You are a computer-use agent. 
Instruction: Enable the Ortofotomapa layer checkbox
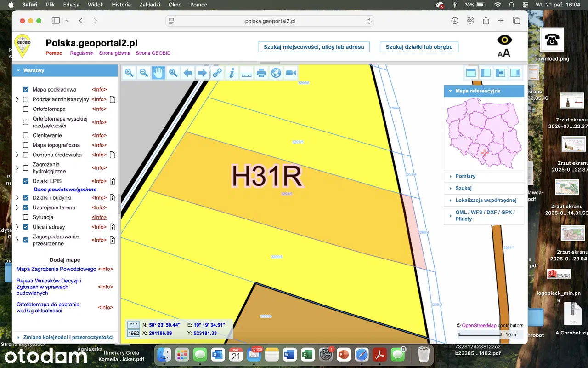click(26, 109)
